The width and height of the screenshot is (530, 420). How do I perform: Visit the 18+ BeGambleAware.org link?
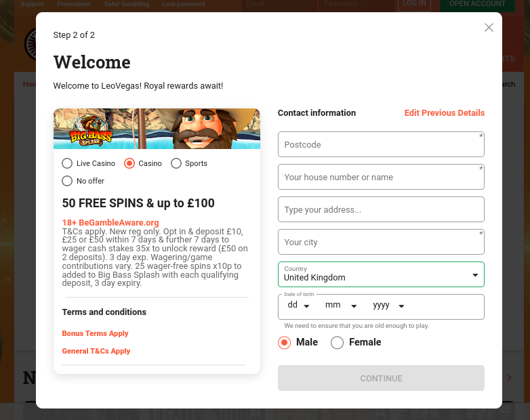pos(110,223)
